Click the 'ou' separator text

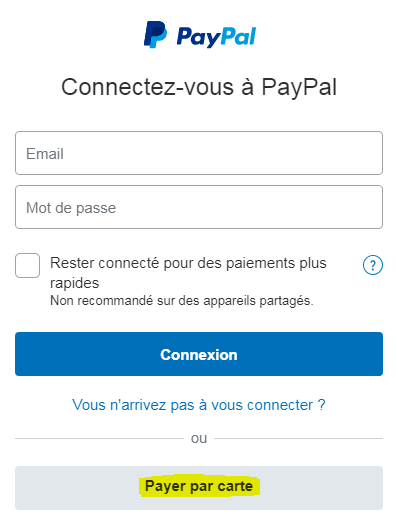199,438
